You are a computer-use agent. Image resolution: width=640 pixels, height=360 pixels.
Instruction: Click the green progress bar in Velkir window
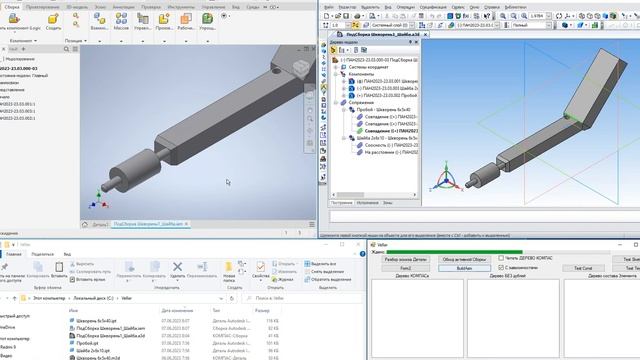(x=454, y=252)
